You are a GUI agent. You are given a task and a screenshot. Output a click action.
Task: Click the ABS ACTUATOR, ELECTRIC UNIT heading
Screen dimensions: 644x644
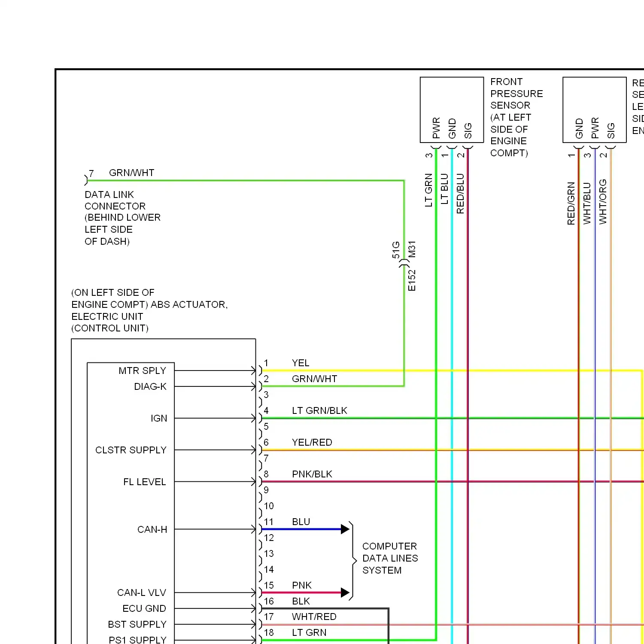(149, 310)
